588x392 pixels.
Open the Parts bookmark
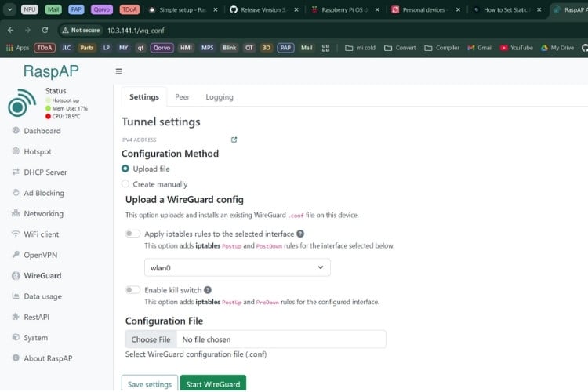click(86, 48)
